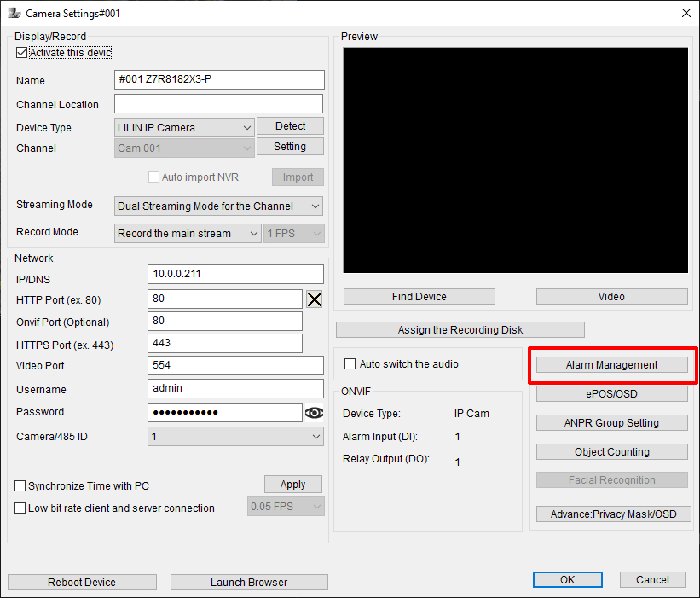Check Auto switch the audio

pyautogui.click(x=350, y=364)
